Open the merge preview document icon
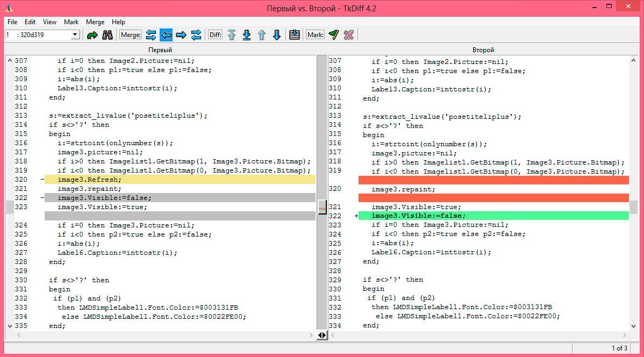644x357 pixels. pyautogui.click(x=294, y=34)
